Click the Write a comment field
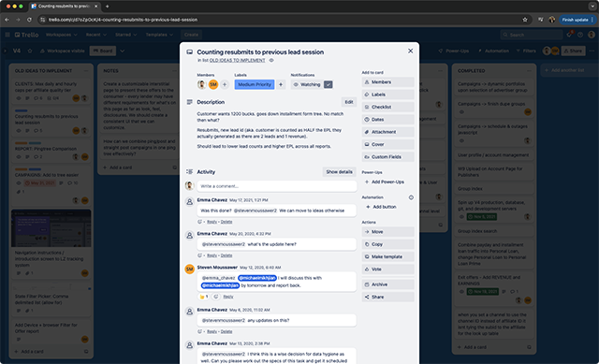This screenshot has height=364, width=599. tap(277, 186)
